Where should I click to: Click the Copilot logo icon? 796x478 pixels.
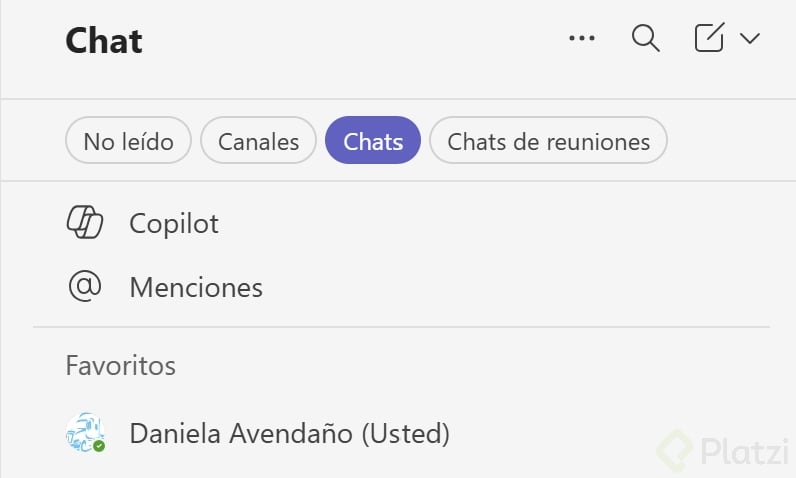[x=85, y=223]
